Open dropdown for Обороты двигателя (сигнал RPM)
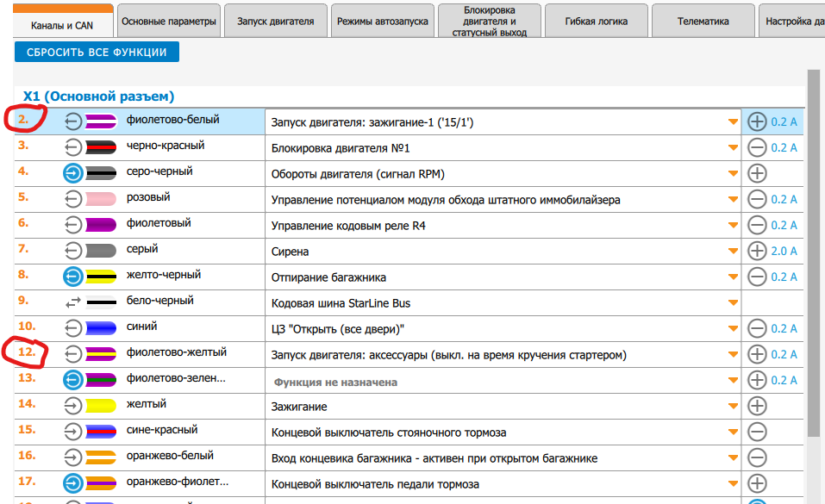 coord(733,174)
